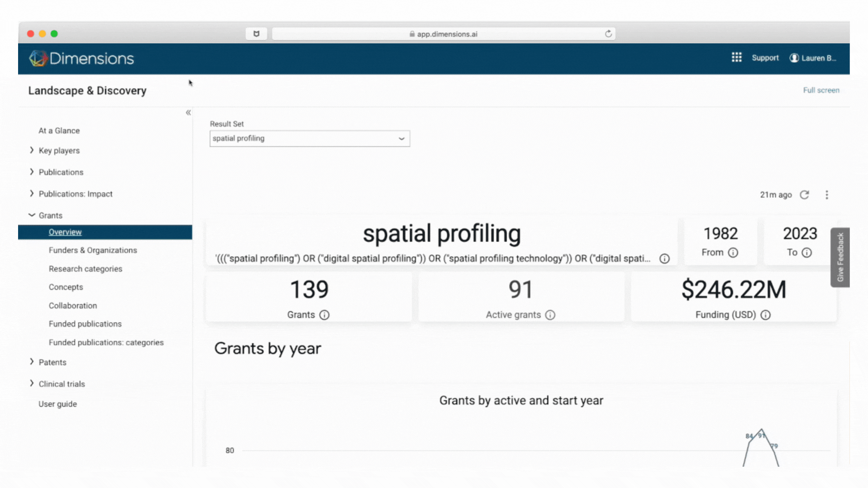Click info icon beside Active grants

550,315
